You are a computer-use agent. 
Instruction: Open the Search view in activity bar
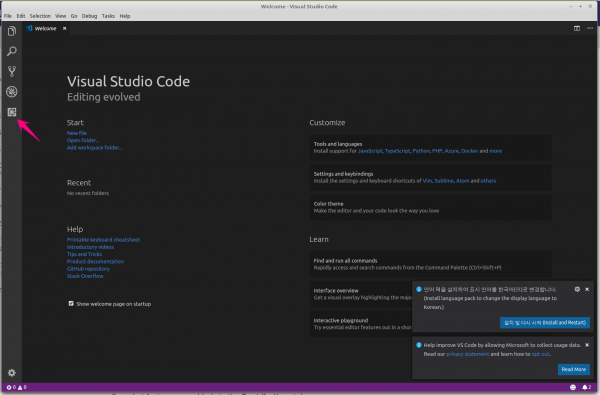click(12, 51)
